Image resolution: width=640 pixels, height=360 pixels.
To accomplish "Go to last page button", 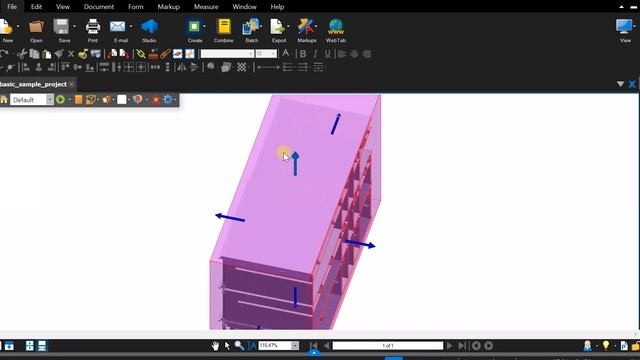I will tap(462, 346).
